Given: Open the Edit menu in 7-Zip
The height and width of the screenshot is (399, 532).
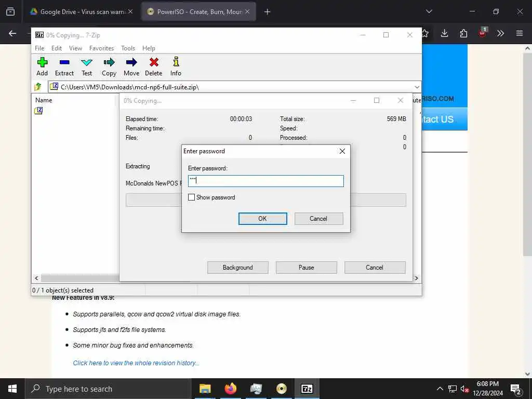Looking at the screenshot, I should pyautogui.click(x=56, y=48).
